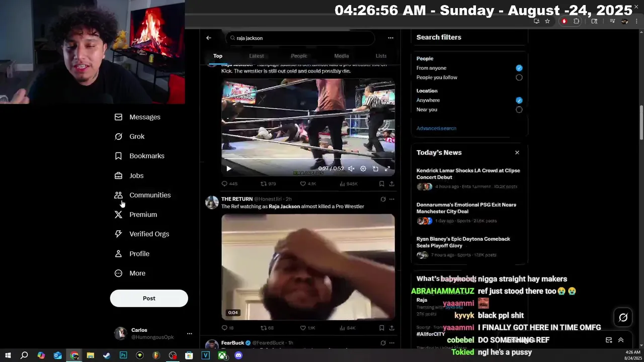Expand the More sidebar menu

pyautogui.click(x=130, y=274)
